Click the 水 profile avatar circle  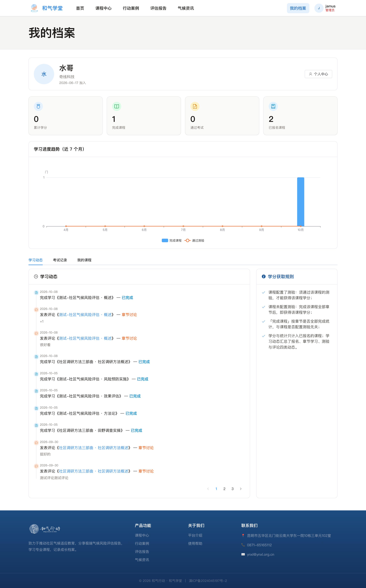click(44, 74)
